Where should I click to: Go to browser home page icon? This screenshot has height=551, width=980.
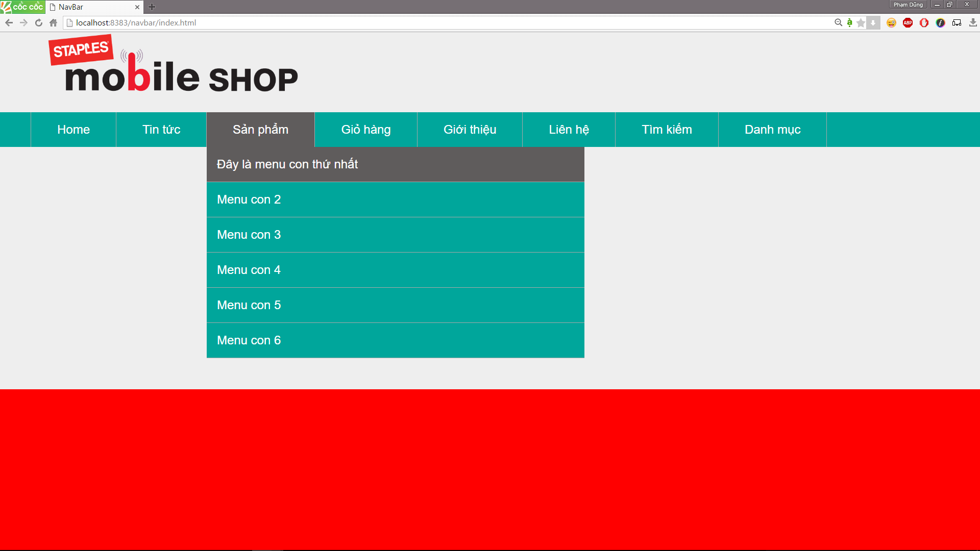tap(53, 22)
